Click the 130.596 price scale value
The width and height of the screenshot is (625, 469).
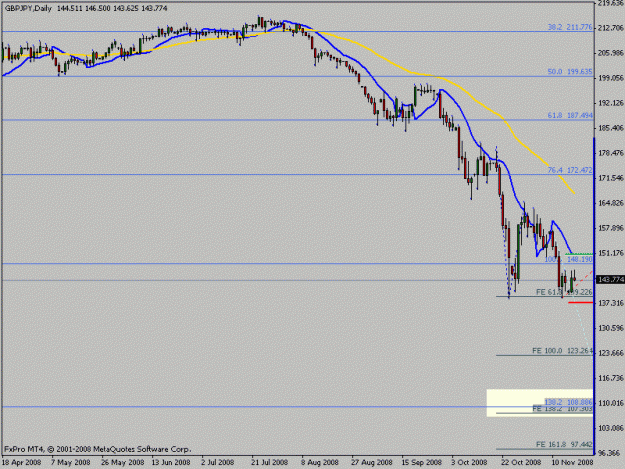click(611, 328)
